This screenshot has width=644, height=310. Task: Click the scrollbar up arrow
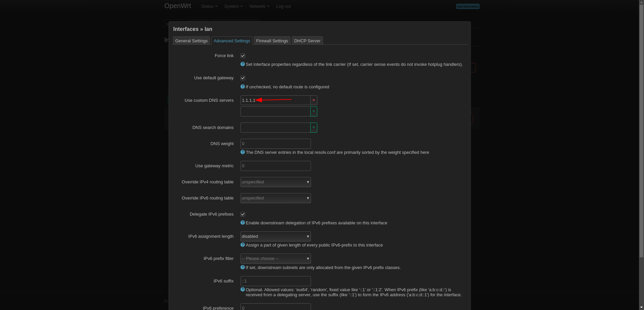point(641,2)
